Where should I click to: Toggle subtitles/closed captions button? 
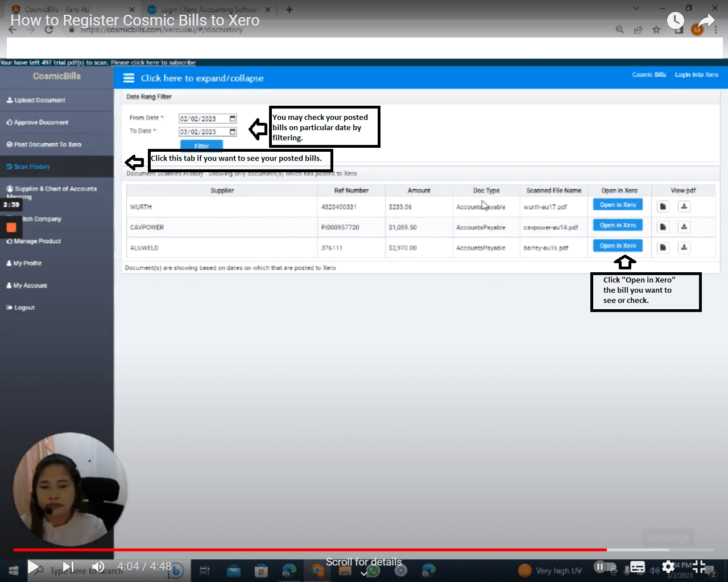point(638,567)
